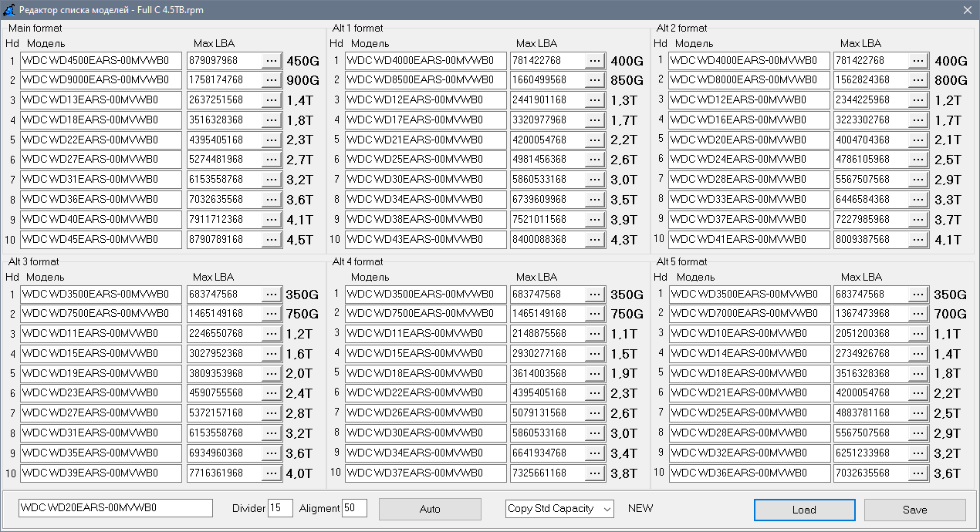Click Alt 1 format Max LBA field 6739609968
Image resolution: width=980 pixels, height=532 pixels.
(547, 199)
